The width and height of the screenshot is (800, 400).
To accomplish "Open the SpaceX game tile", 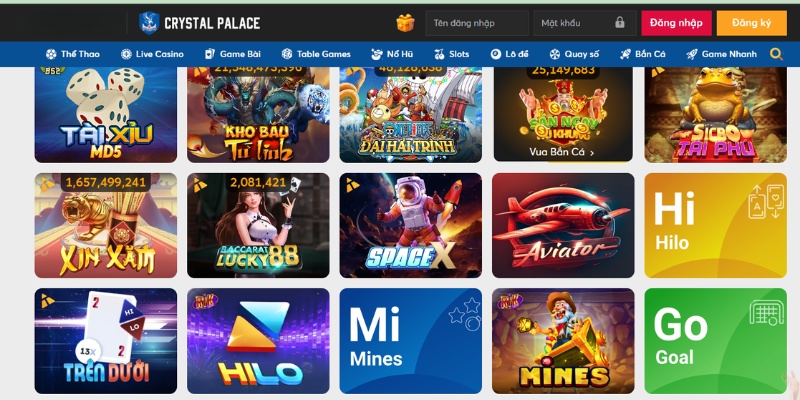I will [x=411, y=226].
